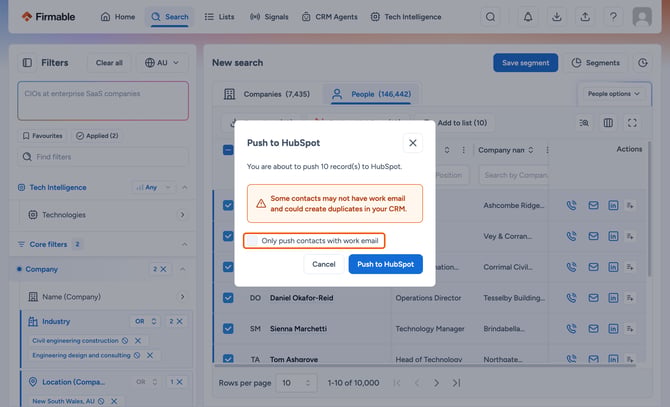Click email icon for Tesselby Building row
The width and height of the screenshot is (670, 407).
coord(593,298)
